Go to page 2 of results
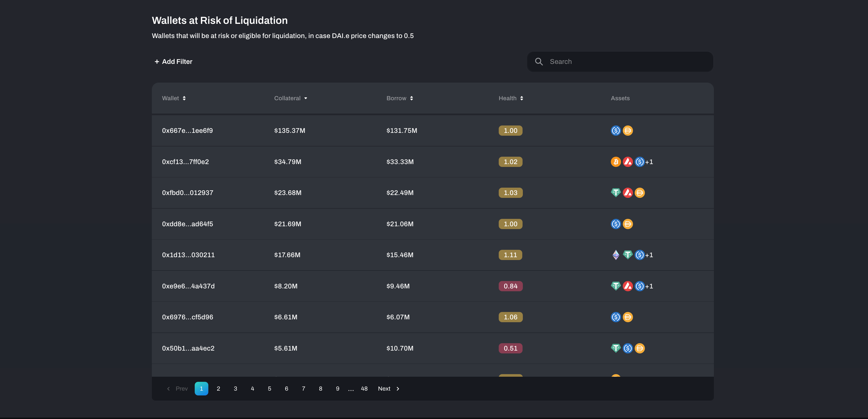 tap(218, 389)
